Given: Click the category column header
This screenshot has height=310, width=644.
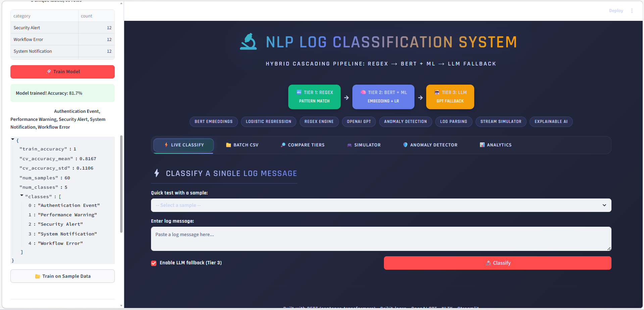Looking at the screenshot, I should [x=45, y=16].
